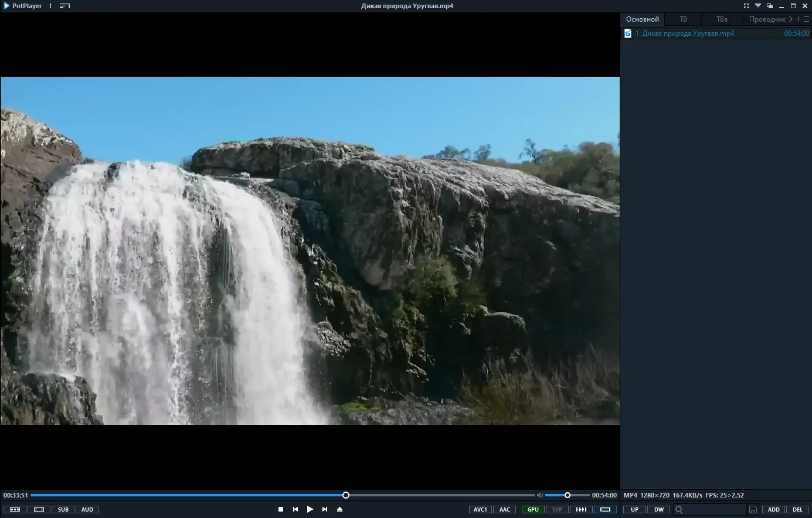Viewport: 812px width, 518px height.
Task: Click the SUB subtitle button
Action: [x=63, y=509]
